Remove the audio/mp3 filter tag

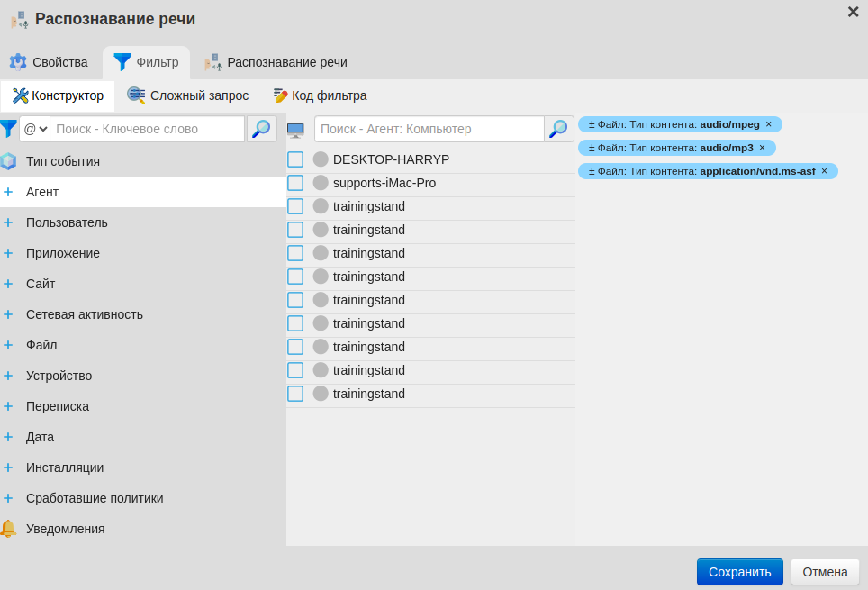762,148
